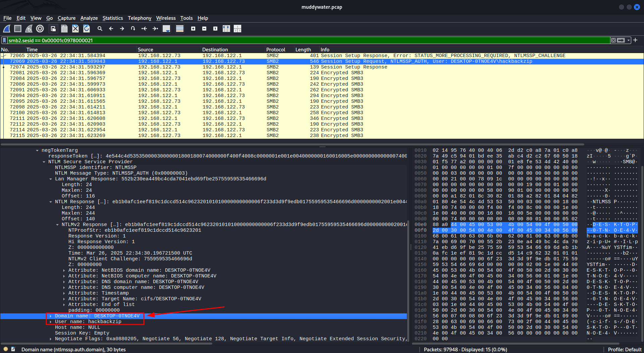Open the File menu
The height and width of the screenshot is (353, 644).
(7, 18)
